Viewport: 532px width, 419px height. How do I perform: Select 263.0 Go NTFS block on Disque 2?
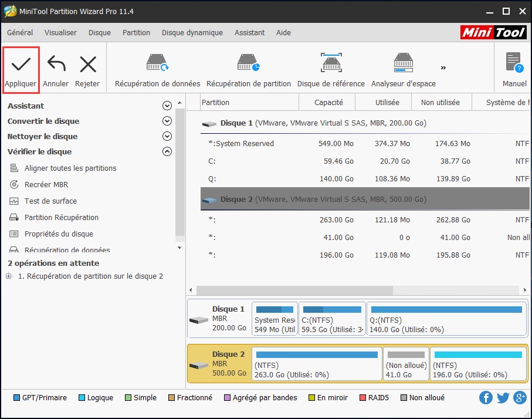click(317, 364)
